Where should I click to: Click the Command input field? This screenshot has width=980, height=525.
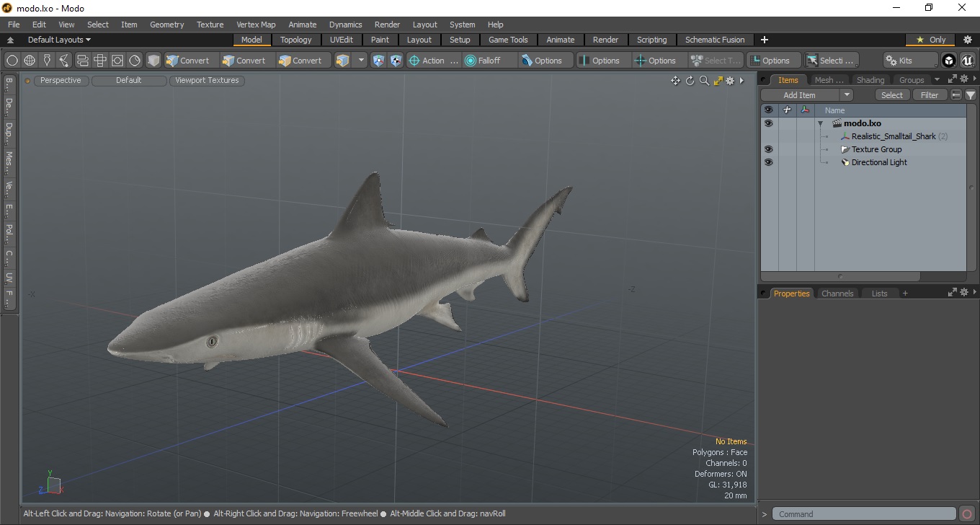tap(865, 514)
